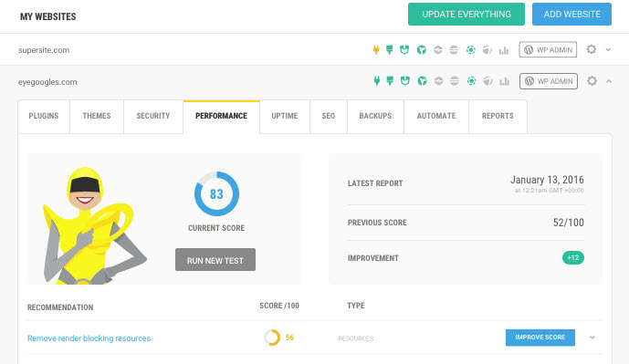
Task: Click the security shield icon for supersite.com
Action: point(404,49)
